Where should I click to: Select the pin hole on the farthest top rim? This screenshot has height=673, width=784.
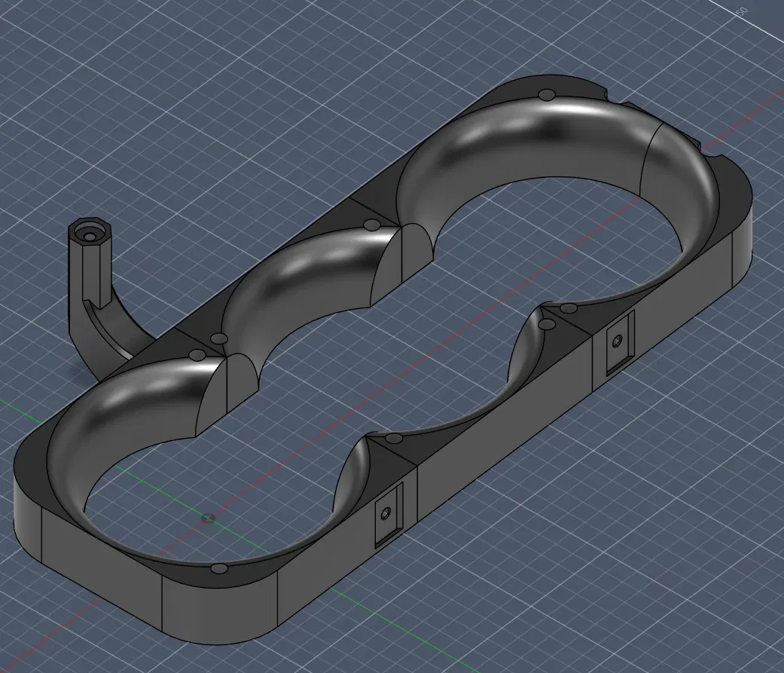point(545,94)
